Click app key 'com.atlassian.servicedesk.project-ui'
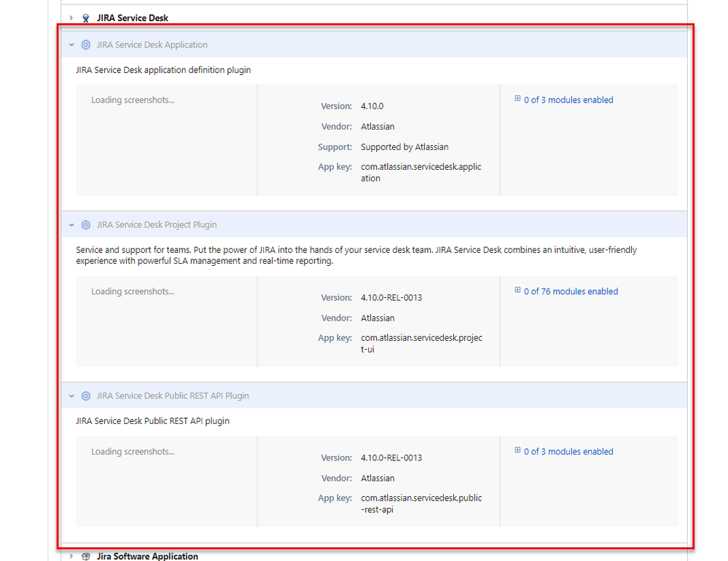 [x=422, y=344]
